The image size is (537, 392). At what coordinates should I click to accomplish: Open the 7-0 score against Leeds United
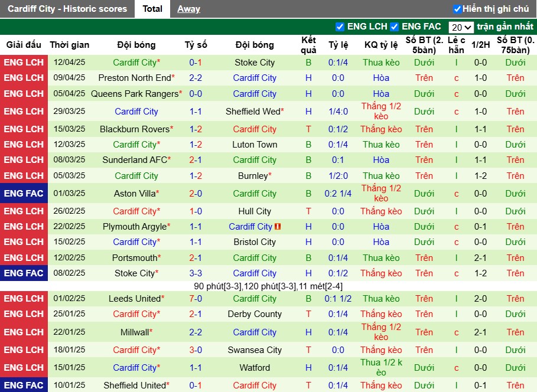tap(196, 299)
